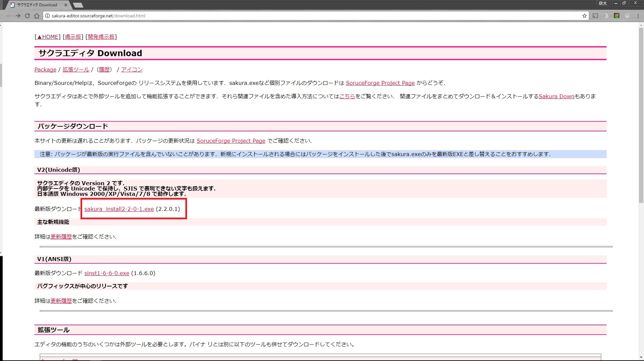Open the 掲示板 link
The image size is (644, 361).
[x=73, y=37]
